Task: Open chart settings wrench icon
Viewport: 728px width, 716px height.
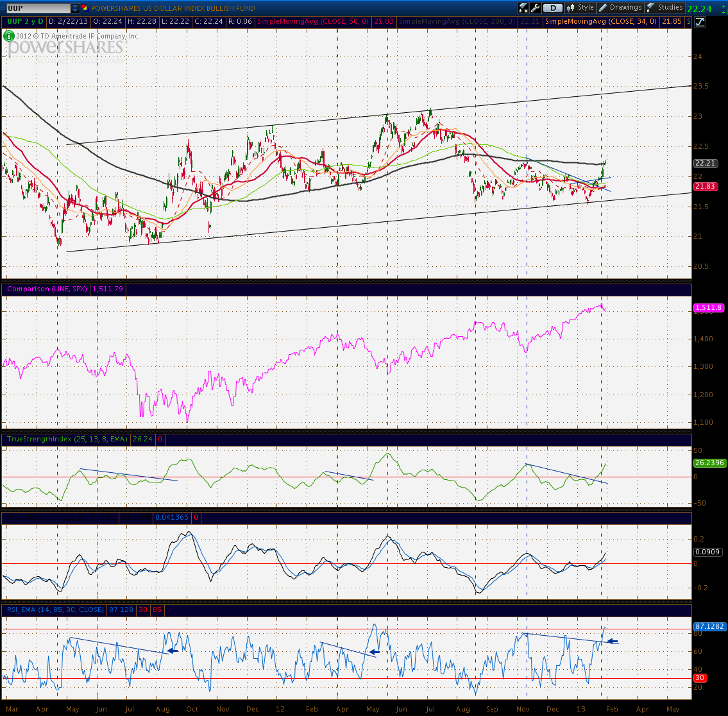Action: click(x=535, y=8)
